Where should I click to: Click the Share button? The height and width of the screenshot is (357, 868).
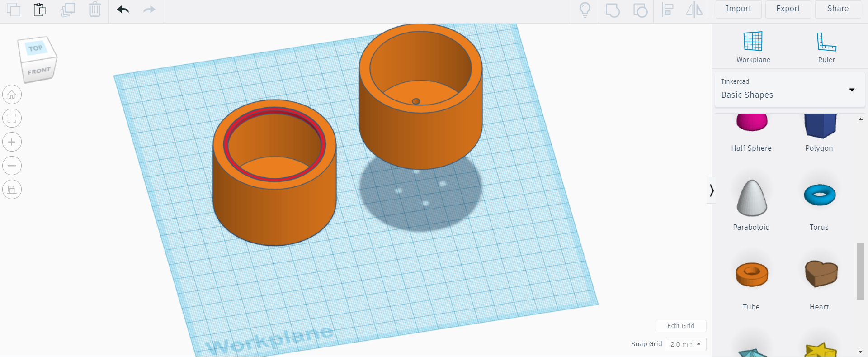coord(838,9)
